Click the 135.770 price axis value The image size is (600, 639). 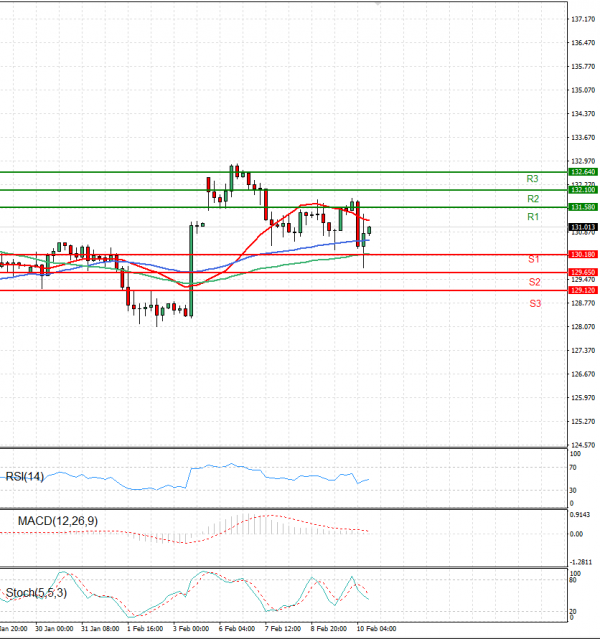(583, 66)
